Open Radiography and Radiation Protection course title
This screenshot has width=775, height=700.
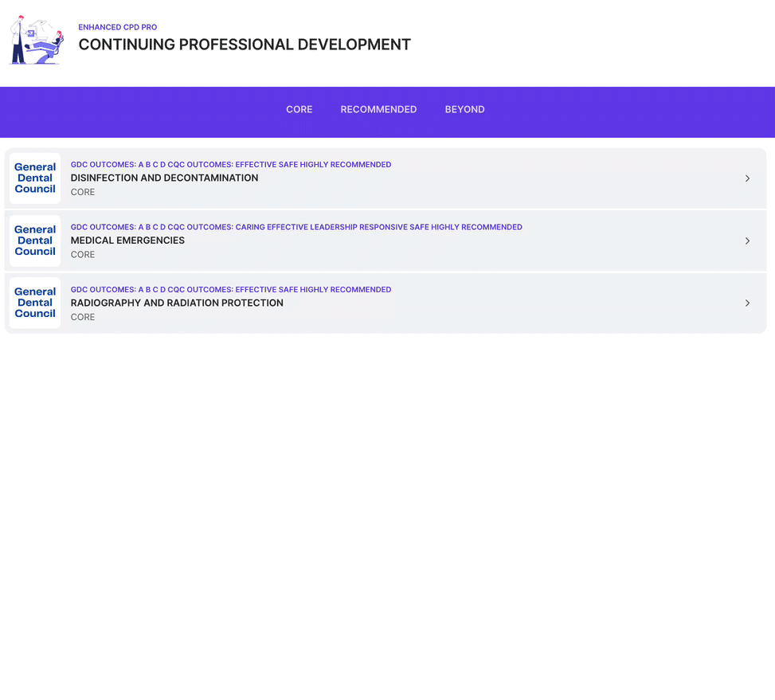[x=177, y=303]
